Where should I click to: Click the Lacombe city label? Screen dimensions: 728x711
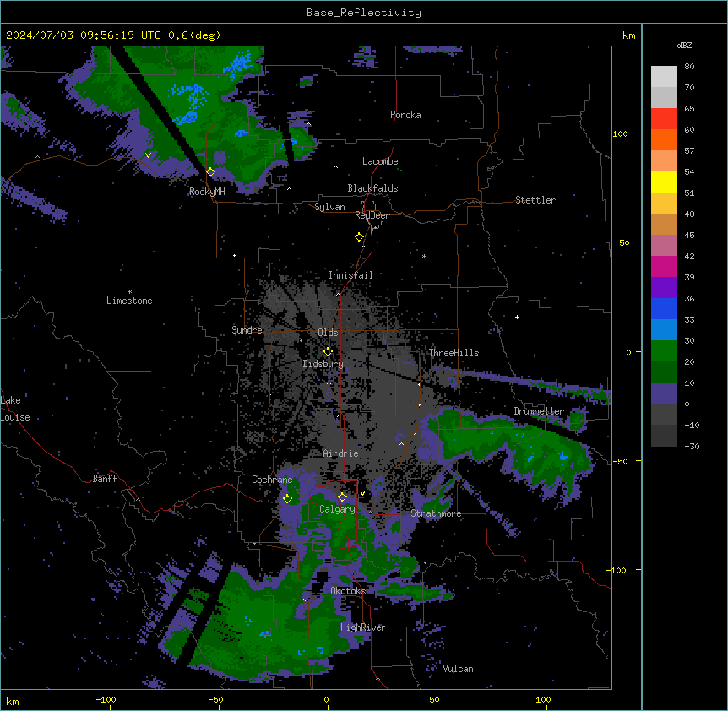pos(380,161)
